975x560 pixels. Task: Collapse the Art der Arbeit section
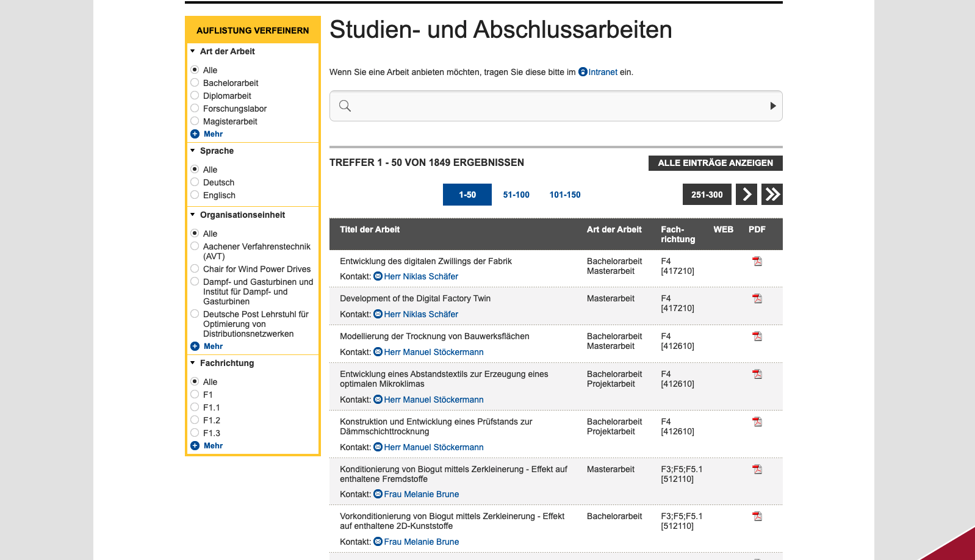(x=193, y=52)
